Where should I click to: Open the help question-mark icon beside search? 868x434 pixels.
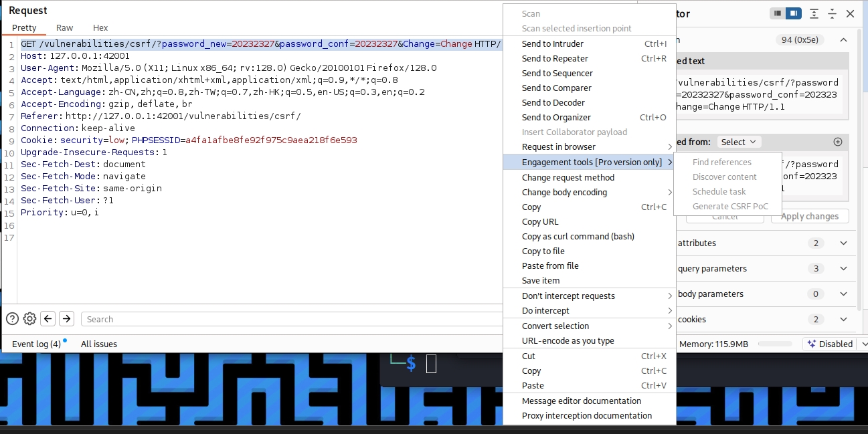12,319
